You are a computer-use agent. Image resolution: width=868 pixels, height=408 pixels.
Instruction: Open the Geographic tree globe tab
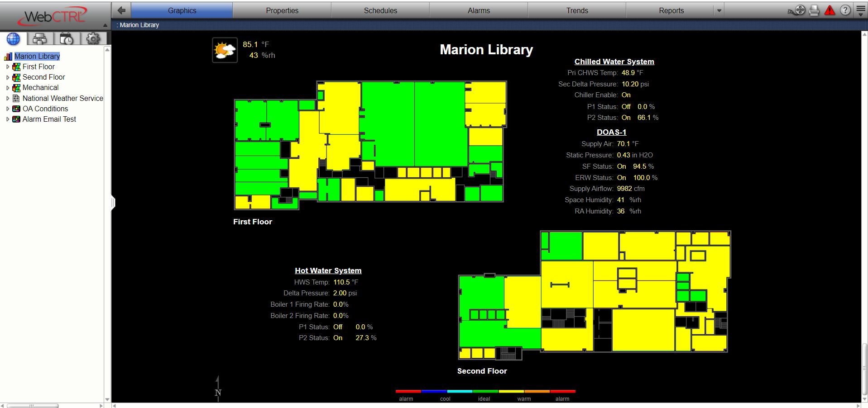[13, 39]
